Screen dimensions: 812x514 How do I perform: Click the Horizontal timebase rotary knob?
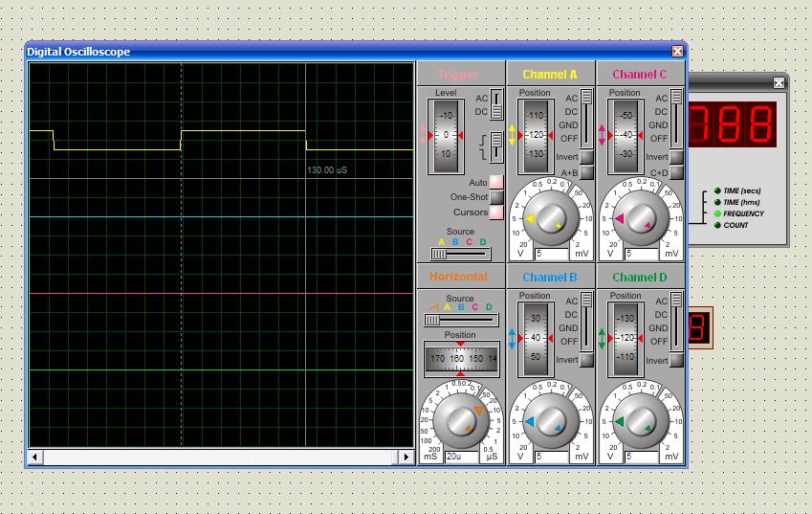[461, 420]
